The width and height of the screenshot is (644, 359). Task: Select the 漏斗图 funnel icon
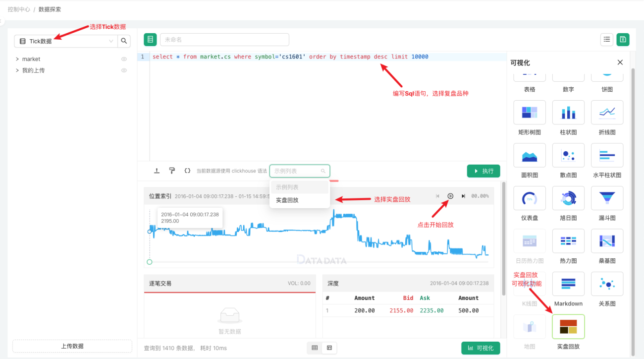[607, 198]
